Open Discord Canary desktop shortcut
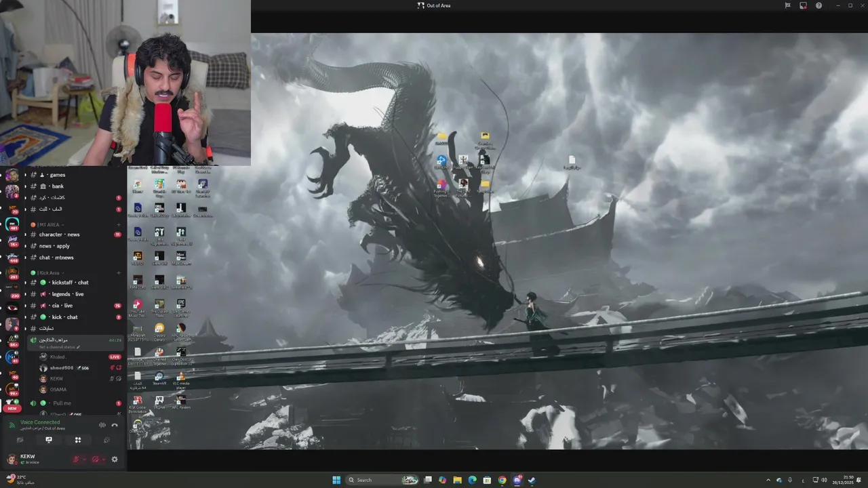 pyautogui.click(x=159, y=331)
